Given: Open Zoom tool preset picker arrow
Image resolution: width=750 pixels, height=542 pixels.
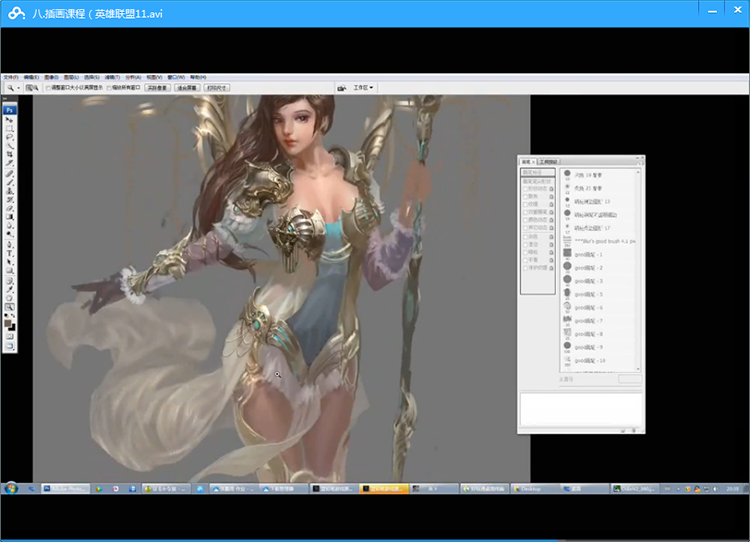Looking at the screenshot, I should [18, 88].
